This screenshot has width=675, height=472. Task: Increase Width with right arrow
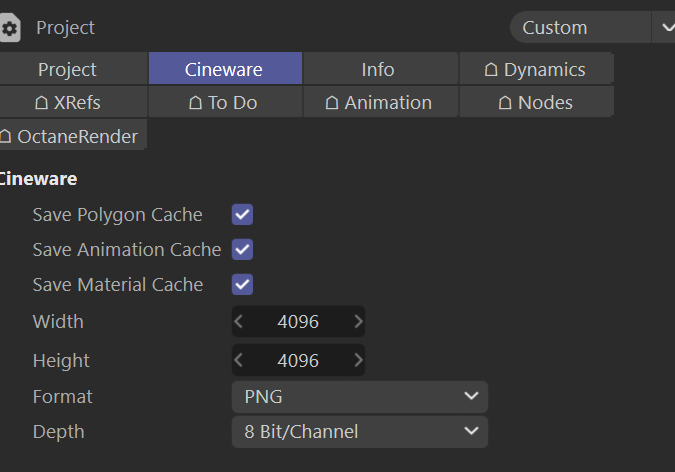[x=358, y=322]
